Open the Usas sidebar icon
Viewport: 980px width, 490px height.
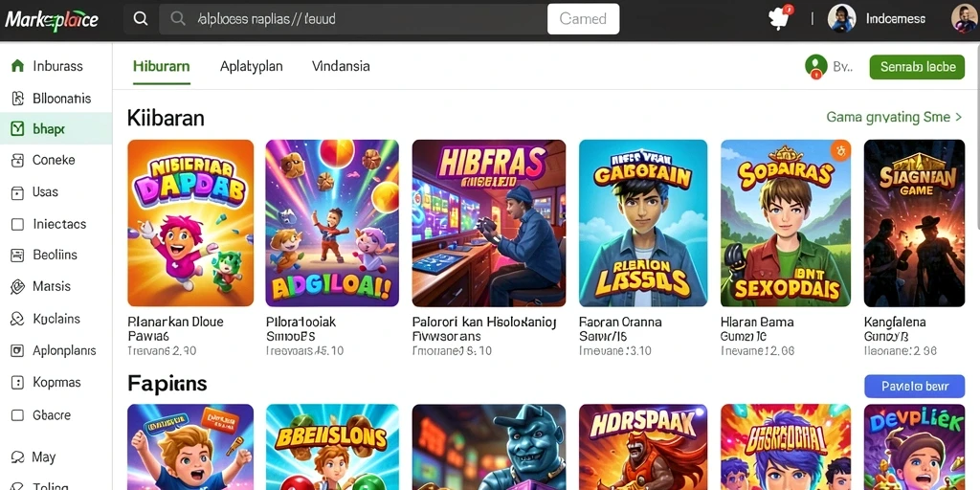[x=17, y=192]
